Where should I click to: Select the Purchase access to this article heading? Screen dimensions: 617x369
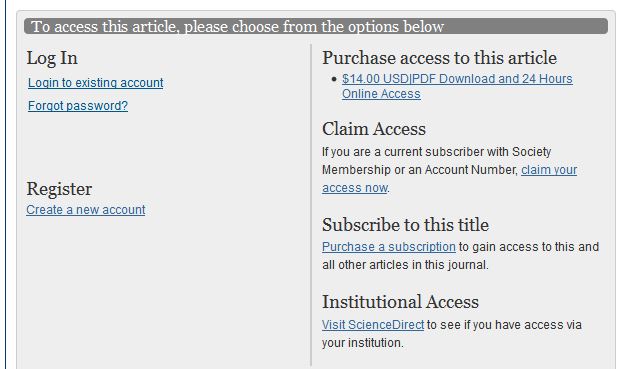[440, 58]
